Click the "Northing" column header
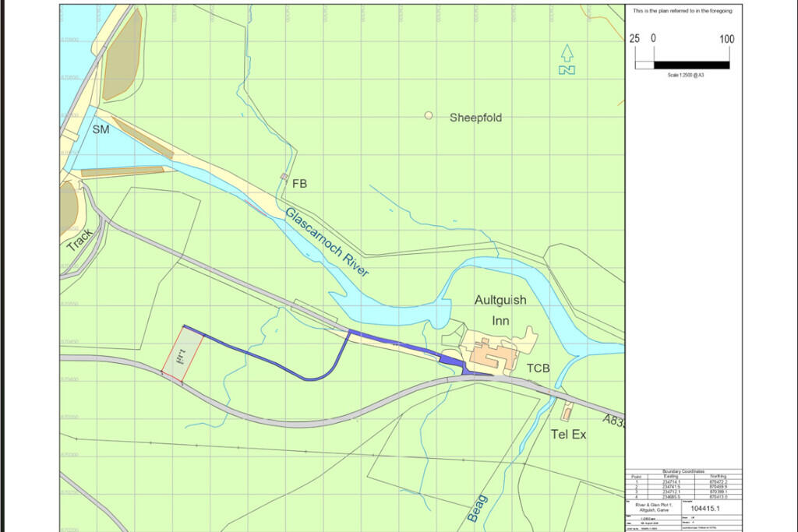798x532 pixels. (718, 476)
